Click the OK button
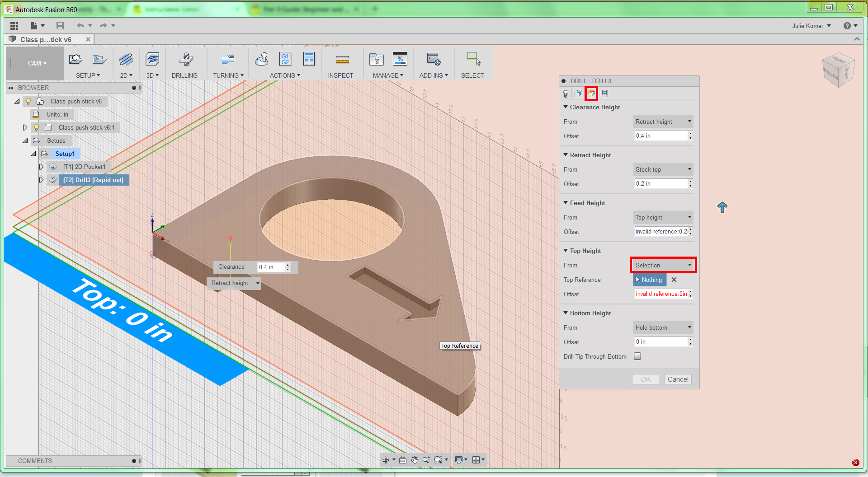 point(646,379)
